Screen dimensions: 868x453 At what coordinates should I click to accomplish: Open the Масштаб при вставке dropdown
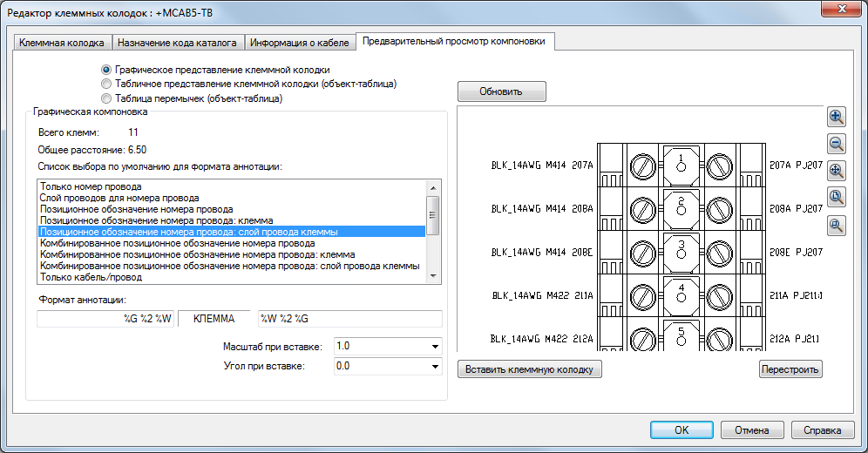pos(435,347)
